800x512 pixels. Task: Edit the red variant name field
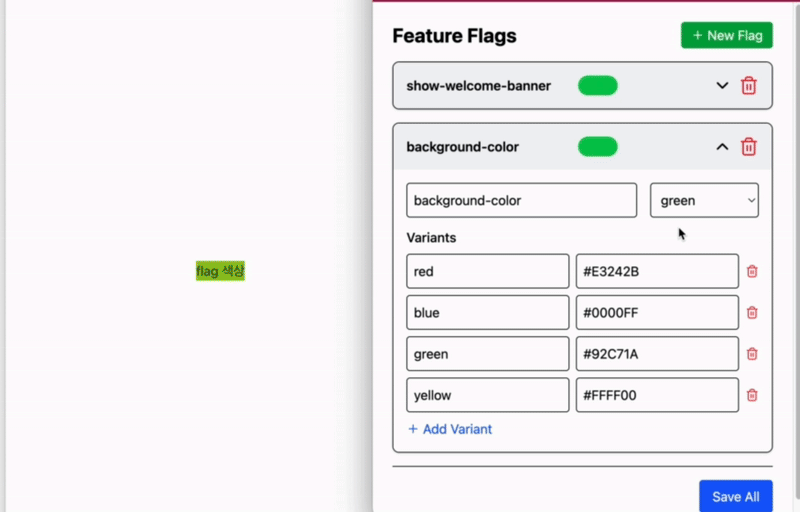(488, 271)
